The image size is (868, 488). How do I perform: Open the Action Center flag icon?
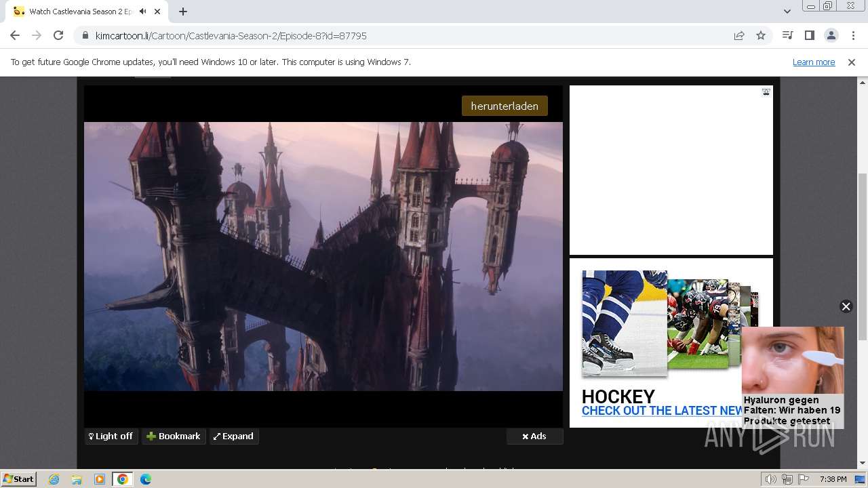tap(802, 479)
